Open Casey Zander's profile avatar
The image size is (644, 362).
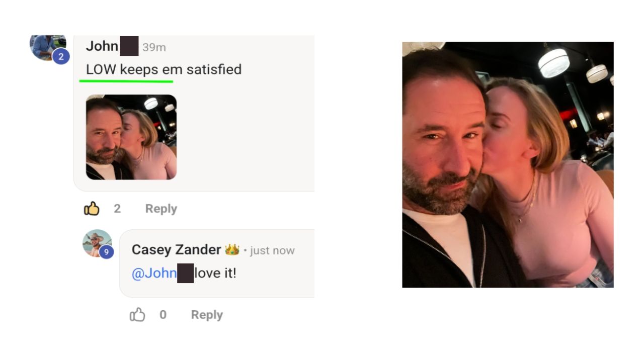pyautogui.click(x=97, y=243)
